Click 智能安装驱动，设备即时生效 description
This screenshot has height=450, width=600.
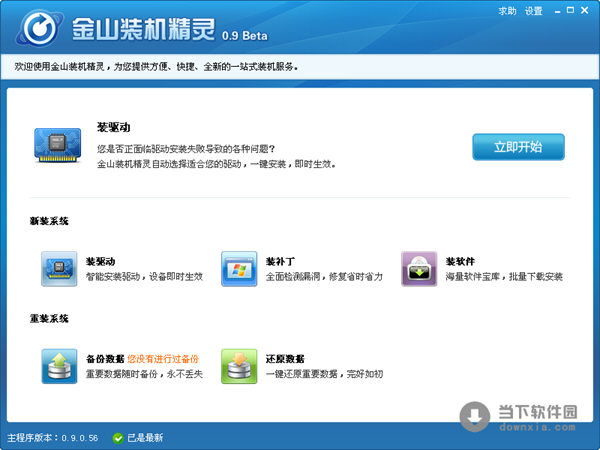coord(144,277)
